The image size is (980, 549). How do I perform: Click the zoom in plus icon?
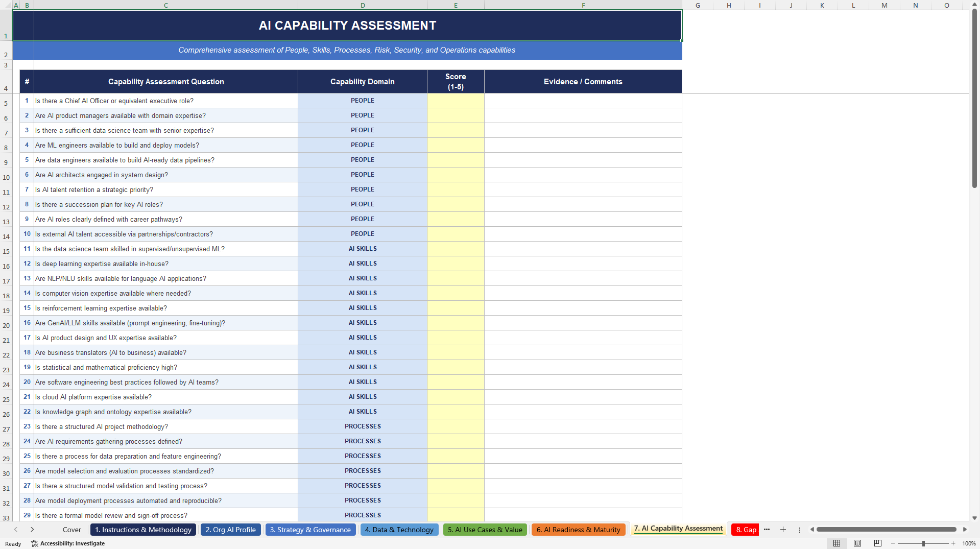point(953,543)
